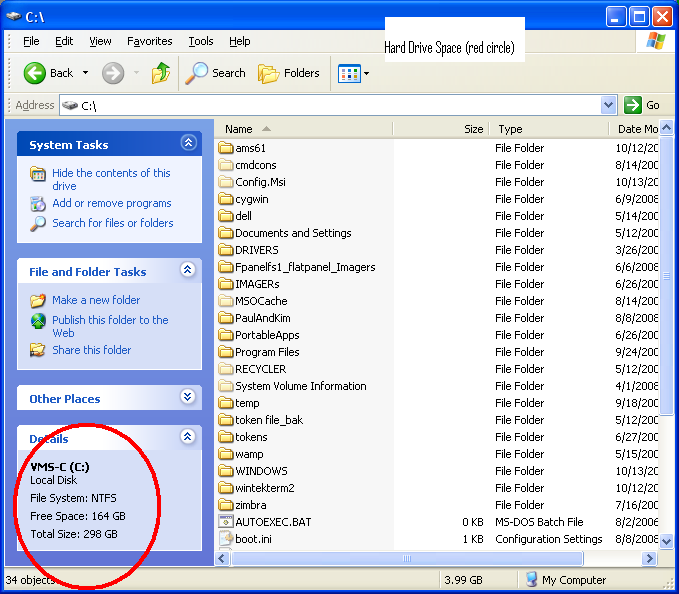Select the tokens folder name

tap(251, 437)
